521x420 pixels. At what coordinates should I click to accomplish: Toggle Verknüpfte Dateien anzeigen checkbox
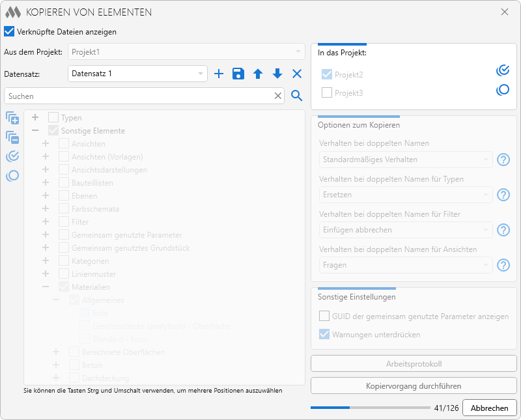coord(9,31)
